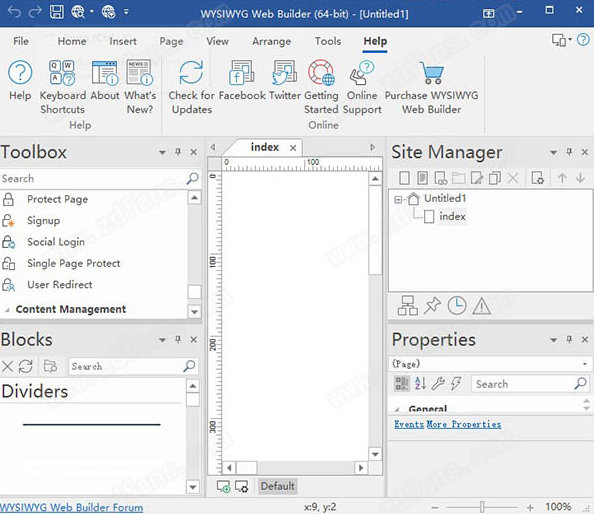Toggle auto-hide pin on Blocks panel

[x=178, y=339]
